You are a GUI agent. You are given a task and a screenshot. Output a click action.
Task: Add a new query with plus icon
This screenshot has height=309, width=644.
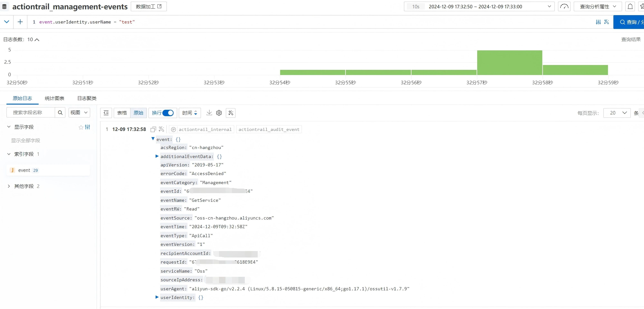click(20, 22)
